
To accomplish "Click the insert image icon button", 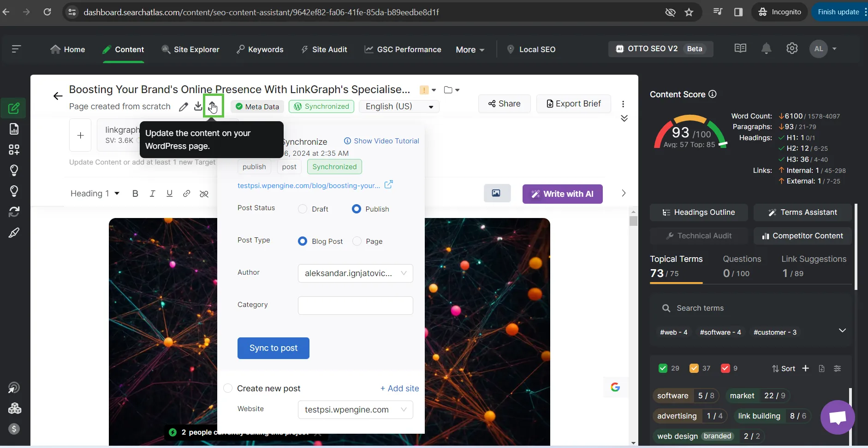I will (x=497, y=194).
